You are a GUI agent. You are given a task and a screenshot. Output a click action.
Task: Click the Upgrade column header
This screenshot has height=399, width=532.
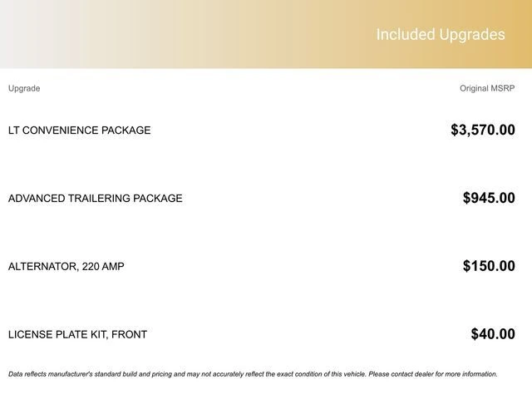coord(24,88)
